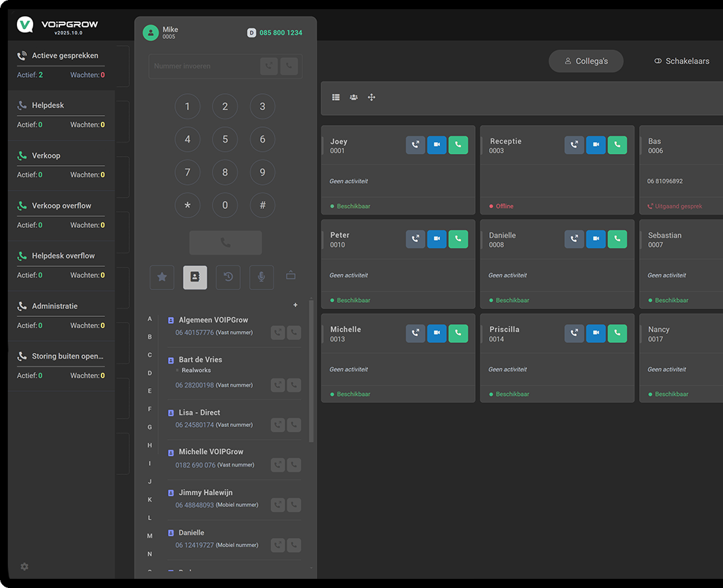Open settings via the gear icon

[25, 567]
